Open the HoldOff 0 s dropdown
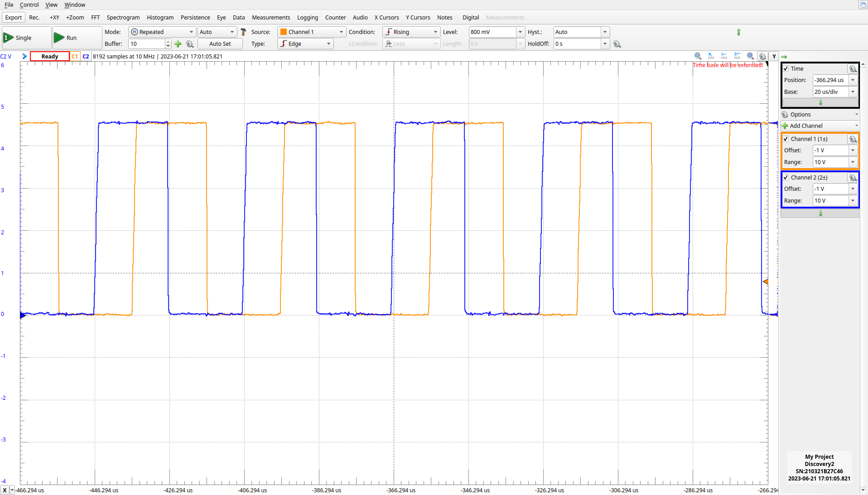The image size is (868, 495). point(604,44)
